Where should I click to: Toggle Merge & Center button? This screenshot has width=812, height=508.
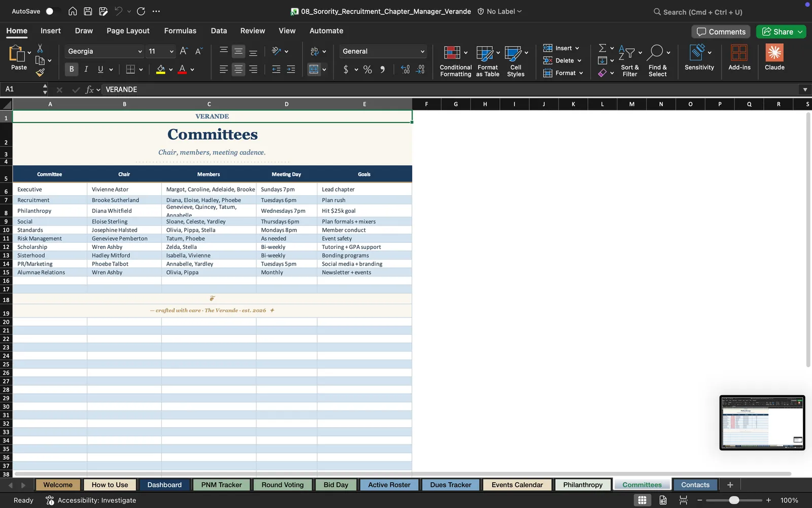coord(314,69)
